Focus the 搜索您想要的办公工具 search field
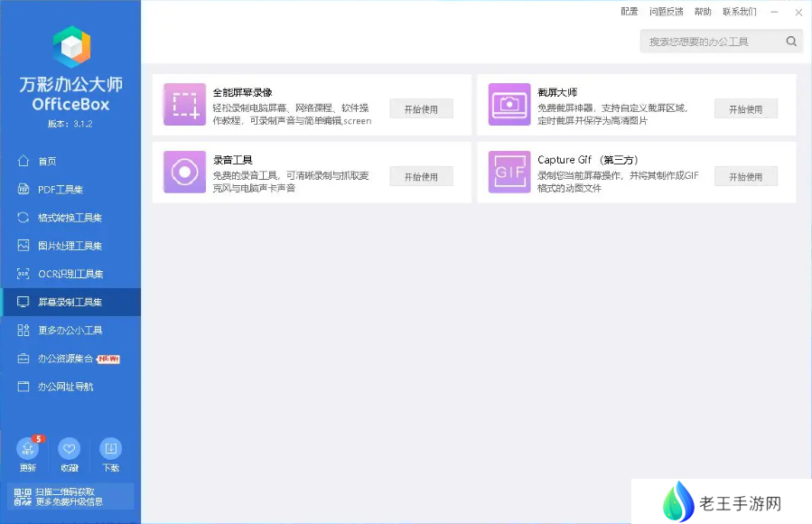The width and height of the screenshot is (812, 524). pos(711,42)
